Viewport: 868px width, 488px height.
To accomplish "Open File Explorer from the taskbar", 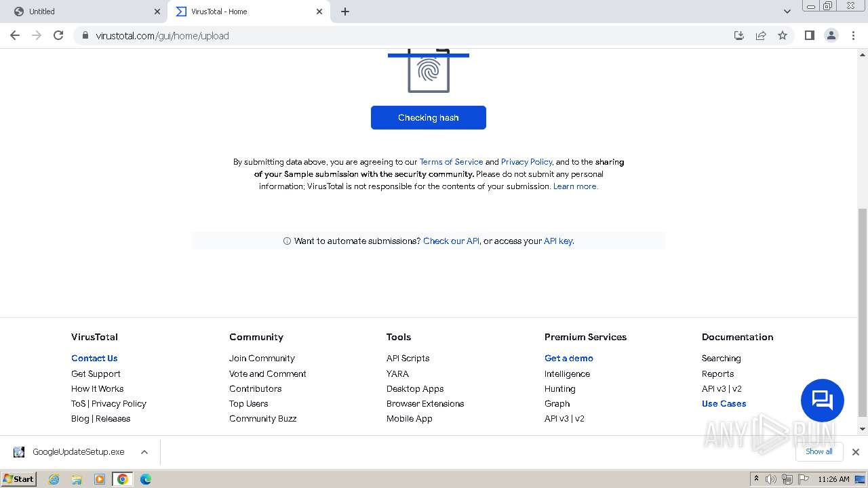I will click(x=77, y=479).
